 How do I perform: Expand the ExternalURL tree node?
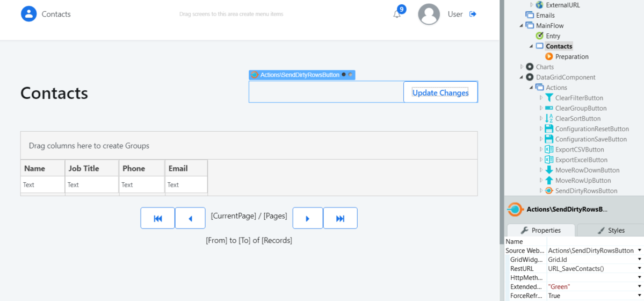(x=531, y=5)
